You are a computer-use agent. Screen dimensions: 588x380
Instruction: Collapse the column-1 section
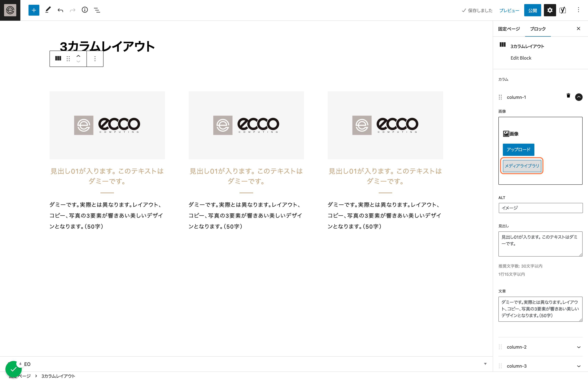(x=579, y=97)
